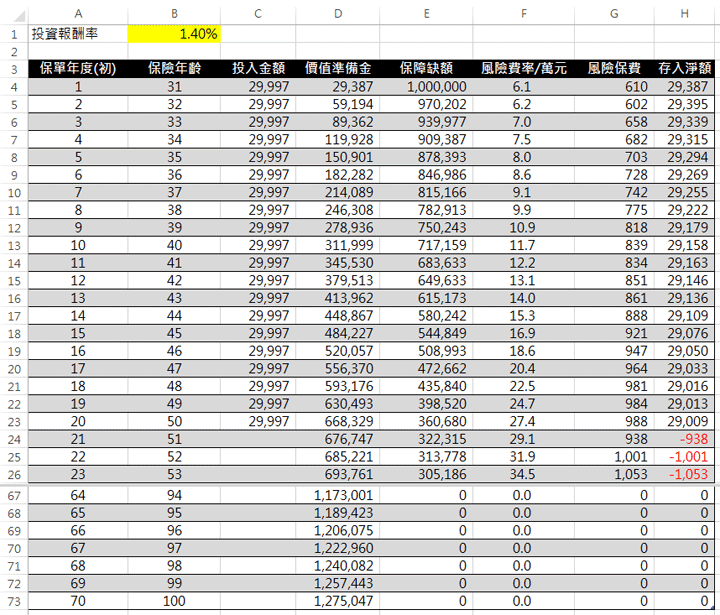Select the 988 risk premium cell
The height and width of the screenshot is (615, 720).
click(x=614, y=422)
